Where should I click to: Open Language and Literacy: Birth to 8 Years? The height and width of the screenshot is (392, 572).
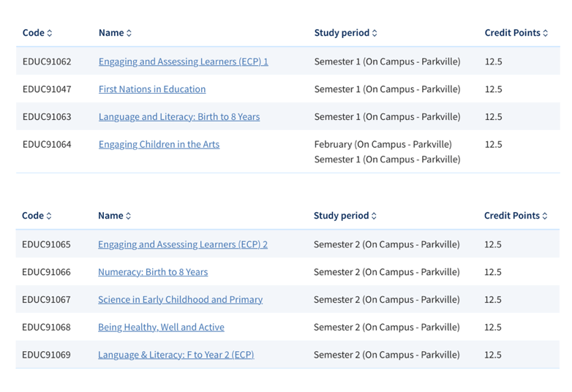click(x=179, y=117)
